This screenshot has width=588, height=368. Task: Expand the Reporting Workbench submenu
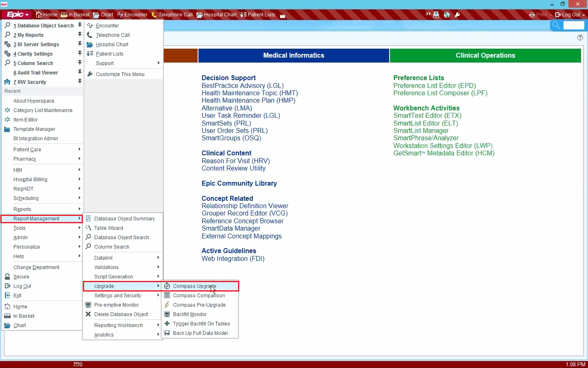coord(122,325)
